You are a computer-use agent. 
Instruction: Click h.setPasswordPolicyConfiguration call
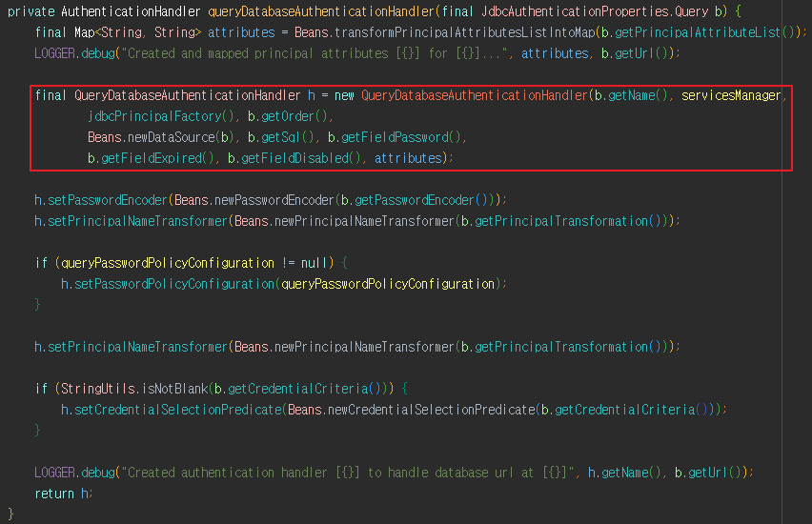pyautogui.click(x=168, y=284)
